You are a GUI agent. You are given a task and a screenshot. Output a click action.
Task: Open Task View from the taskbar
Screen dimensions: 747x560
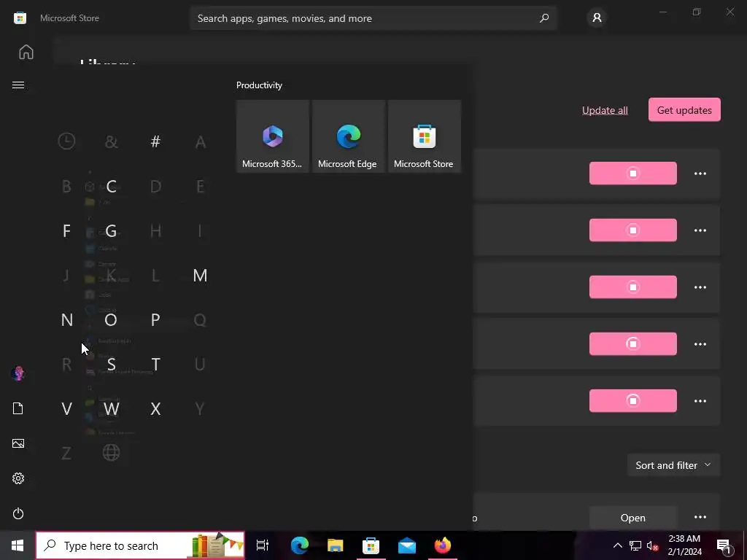pyautogui.click(x=263, y=545)
